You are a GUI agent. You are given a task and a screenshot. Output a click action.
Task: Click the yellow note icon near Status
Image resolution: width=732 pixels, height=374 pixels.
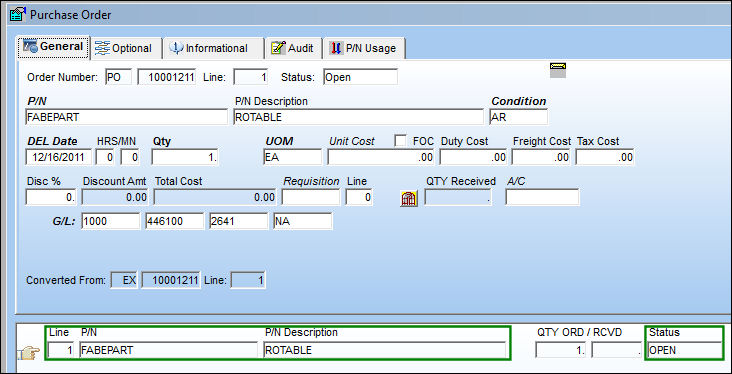(558, 70)
